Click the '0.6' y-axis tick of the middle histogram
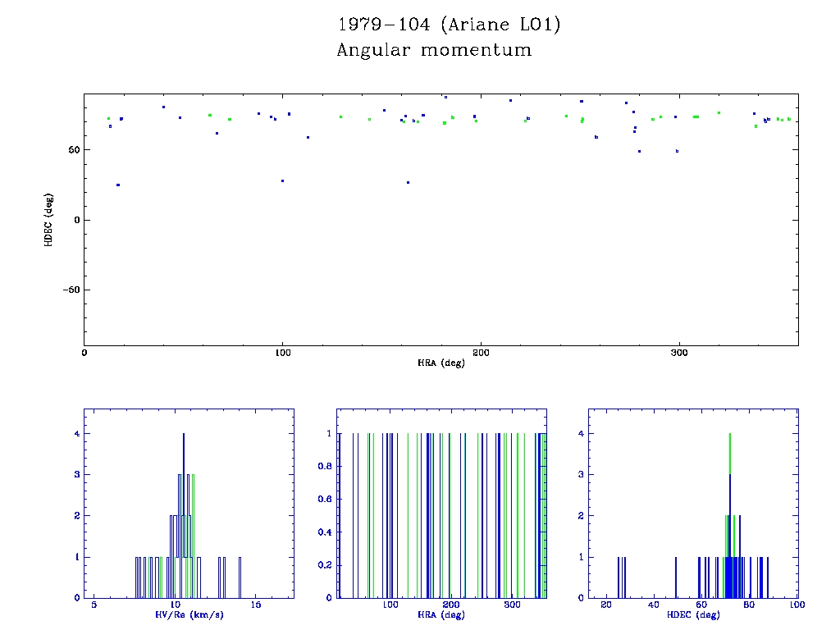The image size is (840, 630). coord(325,500)
